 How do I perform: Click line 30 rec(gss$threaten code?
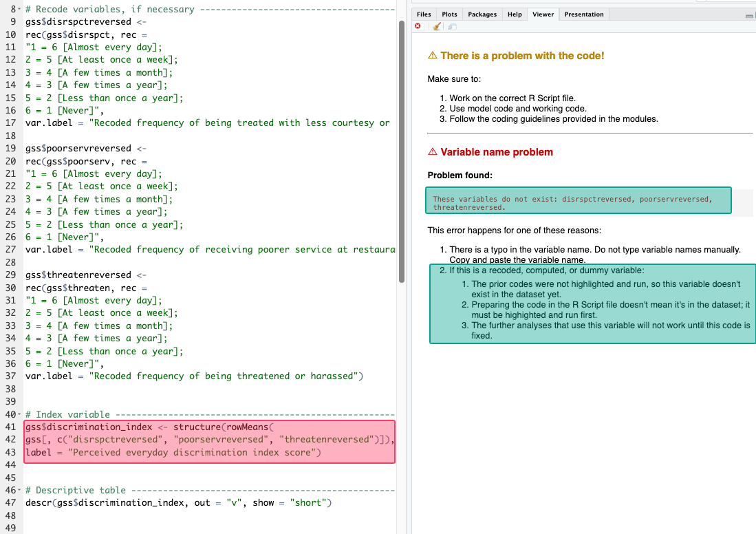tap(86, 288)
